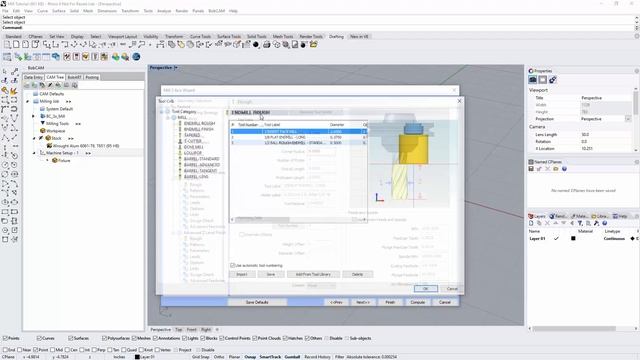The height and width of the screenshot is (360, 640).
Task: Expand the Machine Setup - 1 node
Action: pos(34,153)
